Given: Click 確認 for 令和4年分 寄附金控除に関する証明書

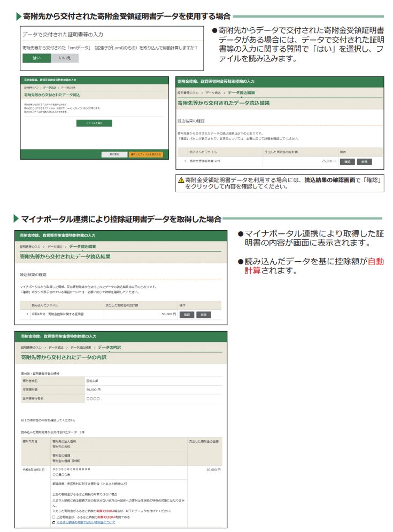Looking at the screenshot, I should click(187, 315).
